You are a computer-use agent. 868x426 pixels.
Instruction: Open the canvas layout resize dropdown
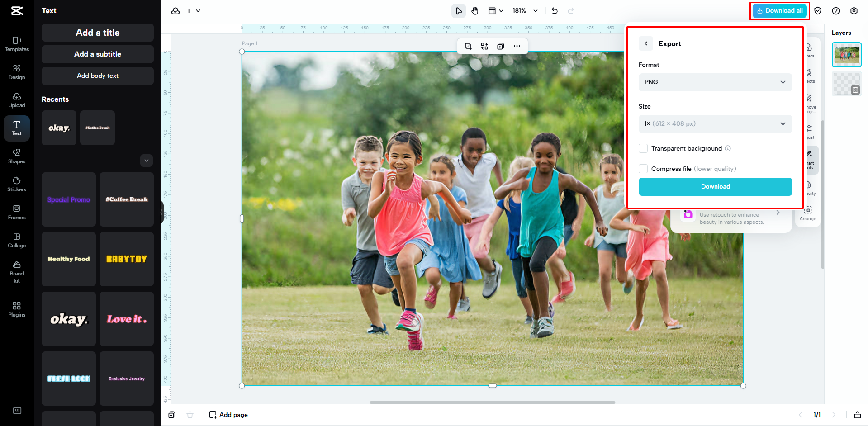point(496,11)
